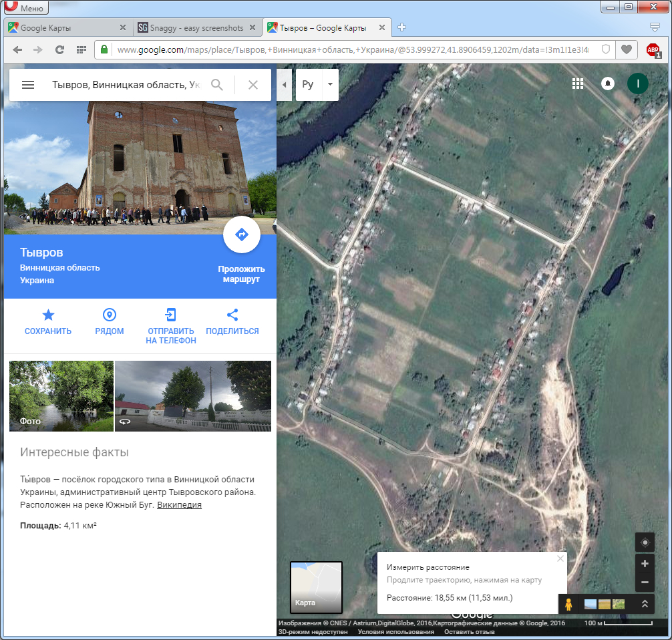Image resolution: width=672 pixels, height=640 pixels.
Task: Focus the browser address bar URL
Action: (x=353, y=49)
